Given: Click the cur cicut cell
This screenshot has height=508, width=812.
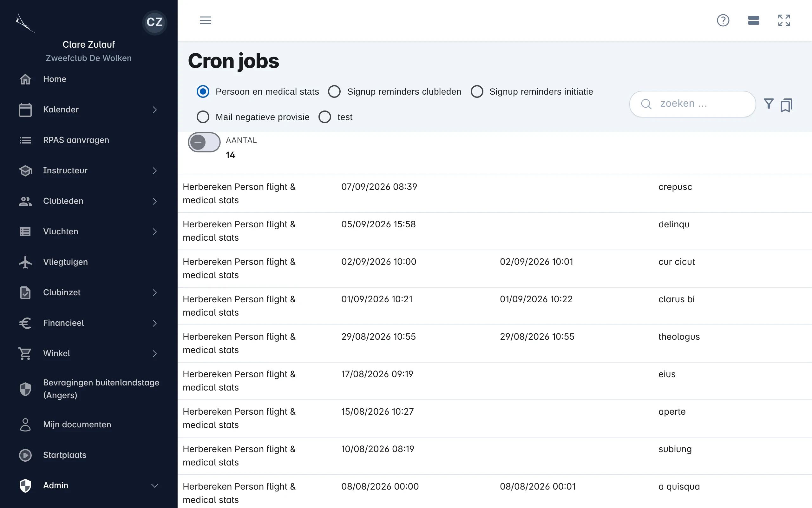Looking at the screenshot, I should click(x=676, y=262).
